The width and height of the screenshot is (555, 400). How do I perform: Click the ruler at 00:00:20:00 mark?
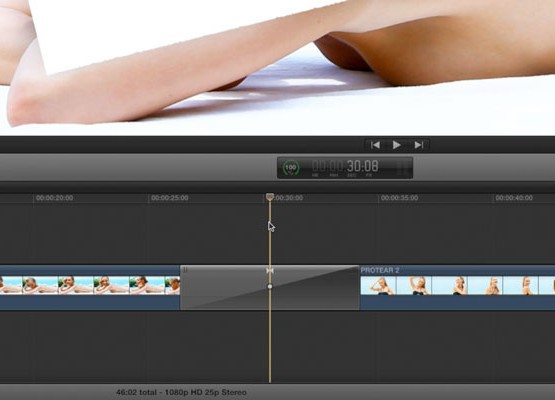coord(55,198)
